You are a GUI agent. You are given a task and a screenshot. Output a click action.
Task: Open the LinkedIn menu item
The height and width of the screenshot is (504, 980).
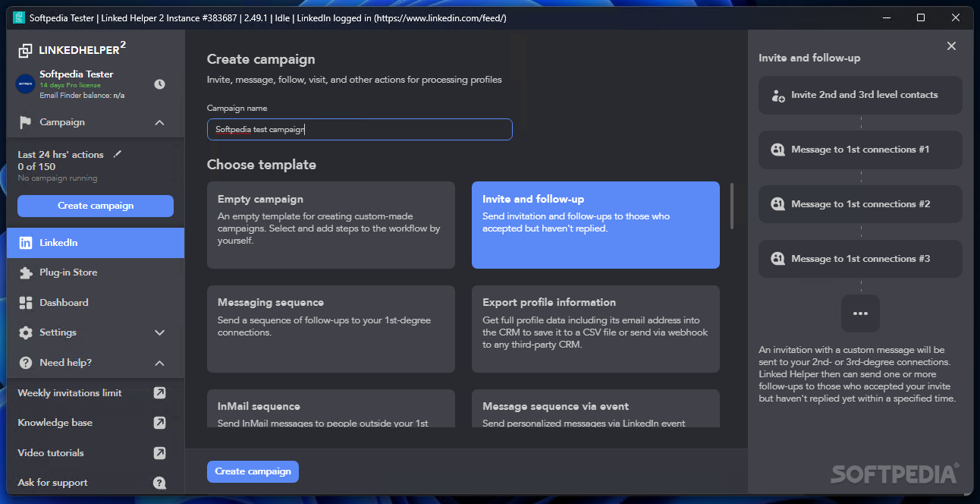coord(96,243)
